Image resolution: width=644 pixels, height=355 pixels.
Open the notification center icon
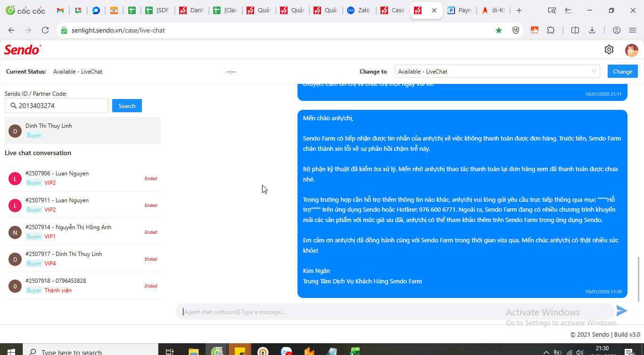(x=628, y=352)
